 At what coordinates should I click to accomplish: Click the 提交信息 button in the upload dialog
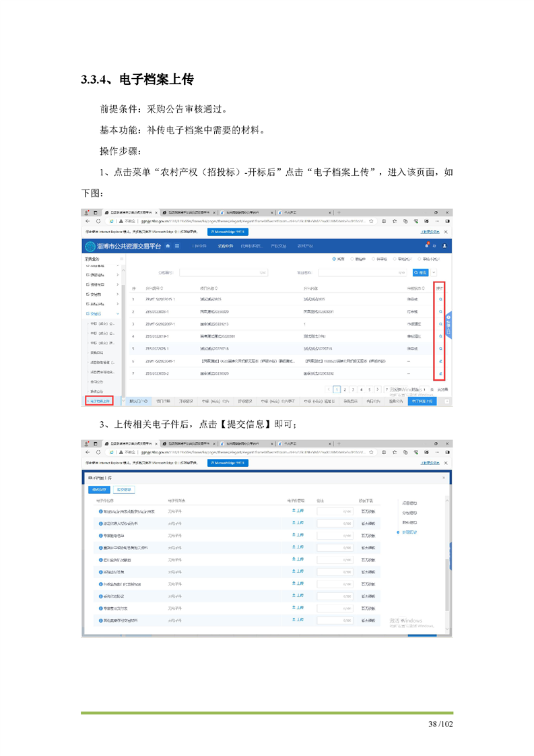click(x=123, y=490)
